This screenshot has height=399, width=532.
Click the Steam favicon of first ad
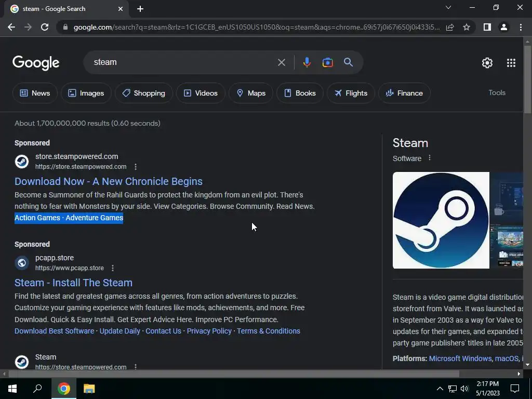click(22, 162)
